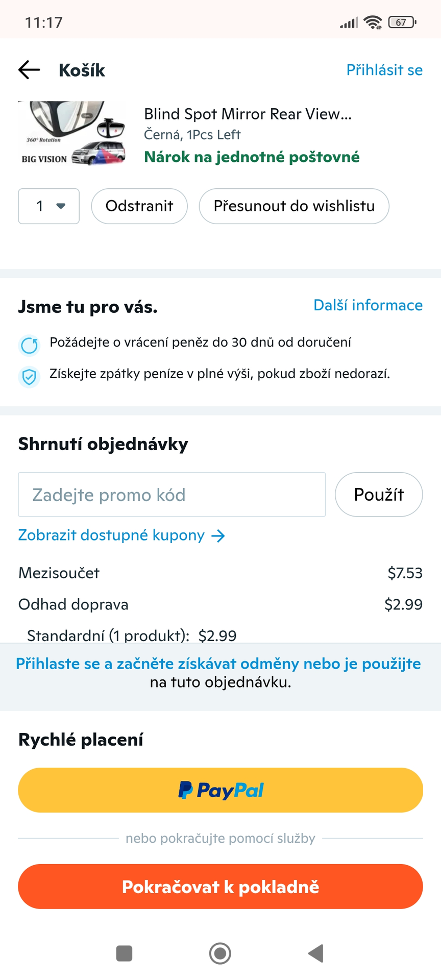Viewport: 441px width, 980px height.
Task: Remove item with Odstranit button
Action: coord(139,206)
